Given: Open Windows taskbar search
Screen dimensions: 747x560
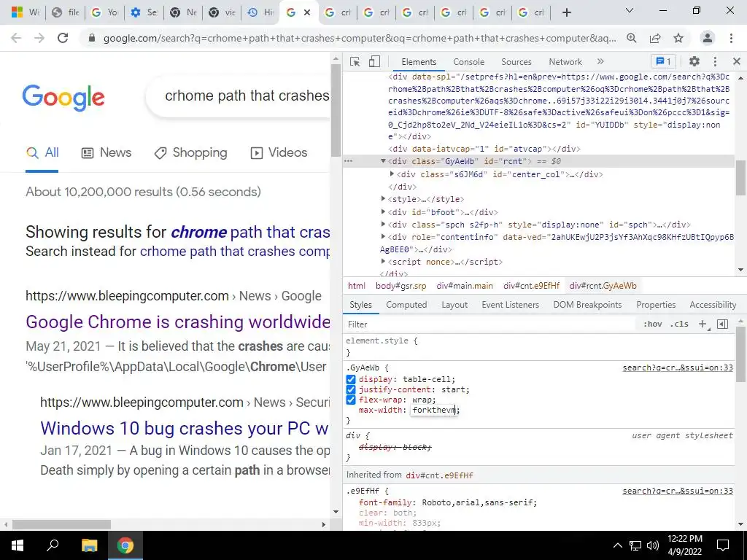Looking at the screenshot, I should coord(53,545).
